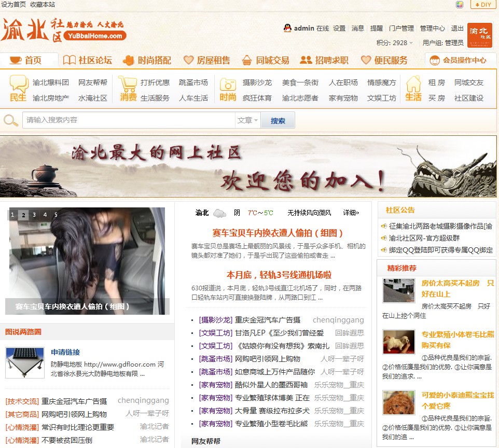Click 收藏本站 link

pyautogui.click(x=43, y=5)
